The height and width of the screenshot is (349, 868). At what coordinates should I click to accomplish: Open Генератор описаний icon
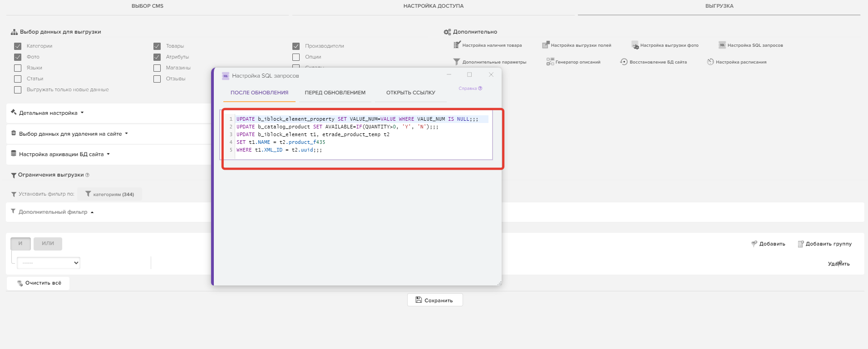click(x=550, y=61)
